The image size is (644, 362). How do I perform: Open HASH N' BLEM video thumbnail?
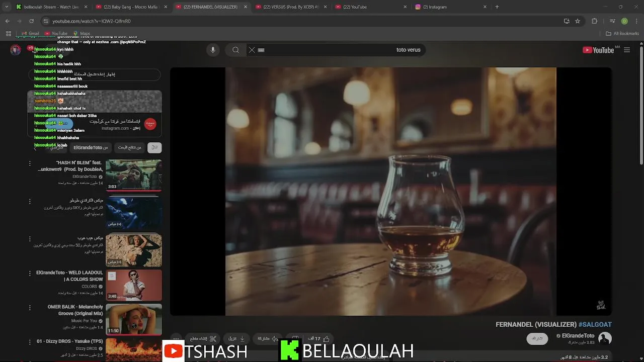[x=134, y=175]
